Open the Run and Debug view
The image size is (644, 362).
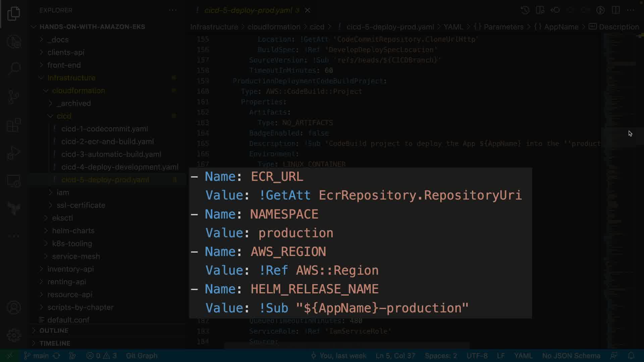tap(14, 153)
